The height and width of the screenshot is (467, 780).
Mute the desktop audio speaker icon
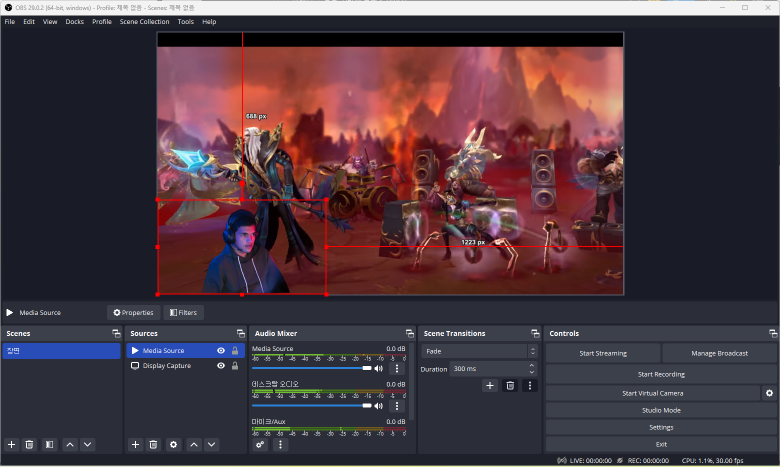point(379,406)
